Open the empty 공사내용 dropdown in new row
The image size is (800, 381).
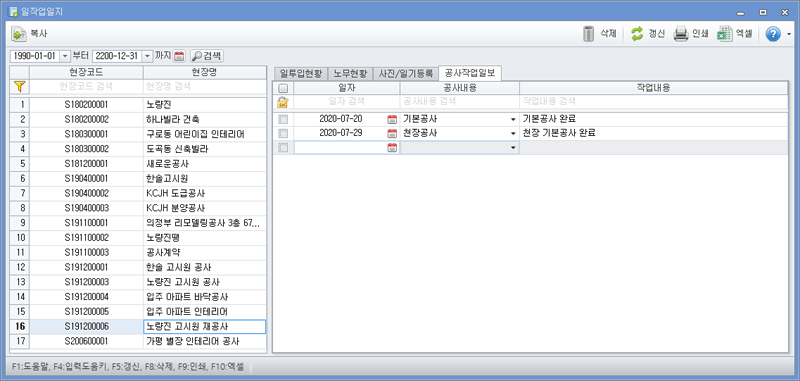pos(513,148)
